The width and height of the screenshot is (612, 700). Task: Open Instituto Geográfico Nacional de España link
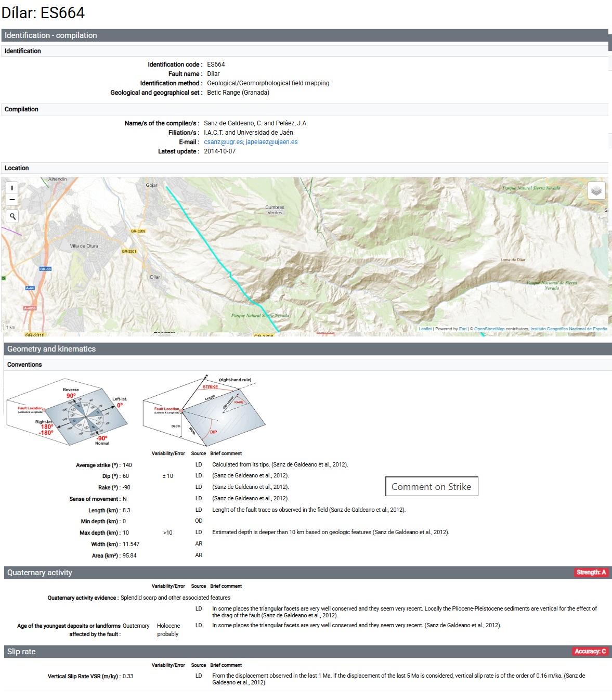(569, 329)
